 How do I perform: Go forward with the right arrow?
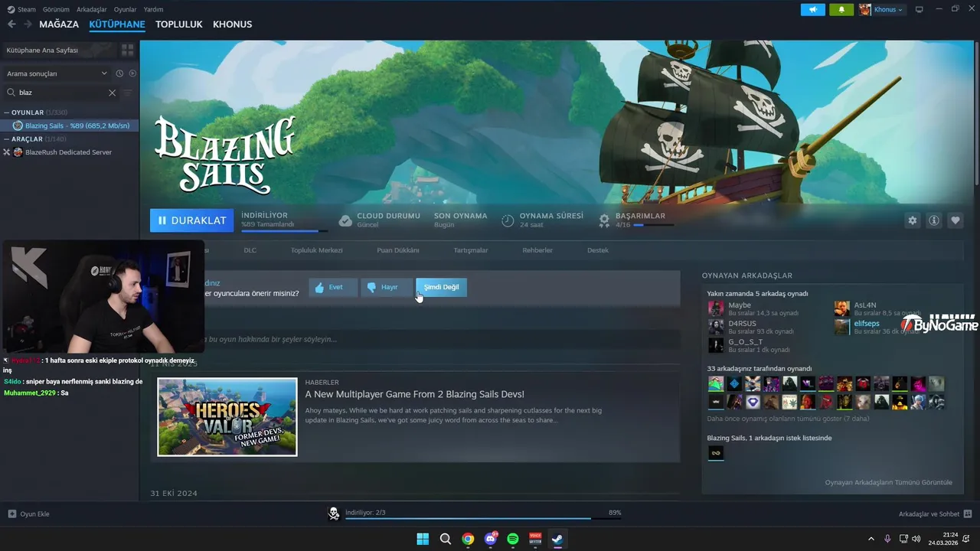coord(28,24)
